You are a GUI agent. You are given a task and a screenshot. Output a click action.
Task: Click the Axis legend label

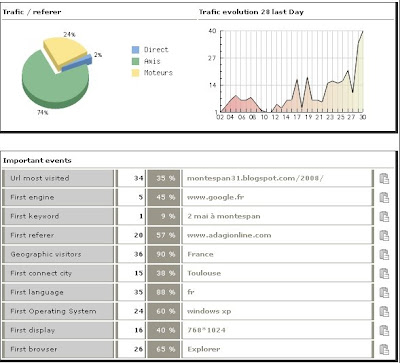(152, 61)
